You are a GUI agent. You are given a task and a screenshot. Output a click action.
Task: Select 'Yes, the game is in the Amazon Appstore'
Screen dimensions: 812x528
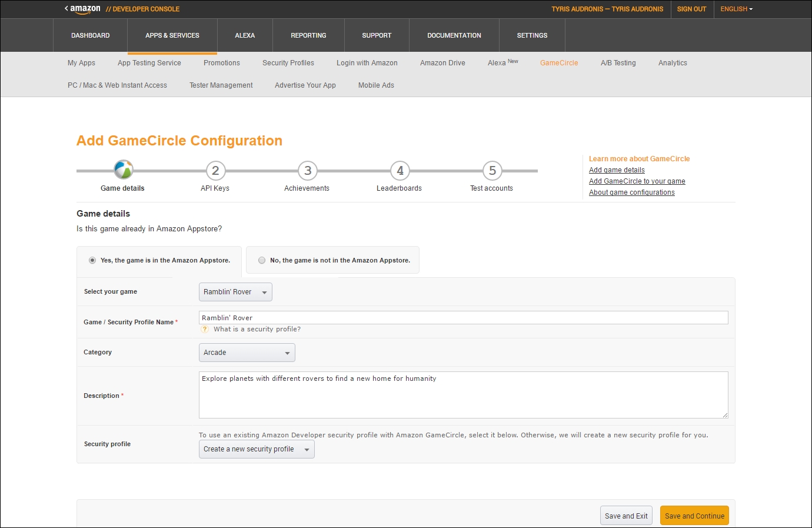coord(92,260)
